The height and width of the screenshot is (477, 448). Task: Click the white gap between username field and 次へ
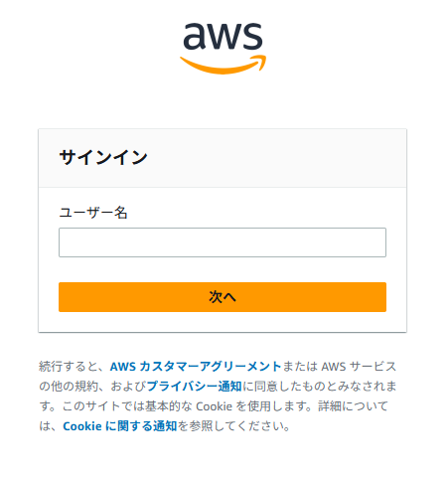[x=223, y=269]
